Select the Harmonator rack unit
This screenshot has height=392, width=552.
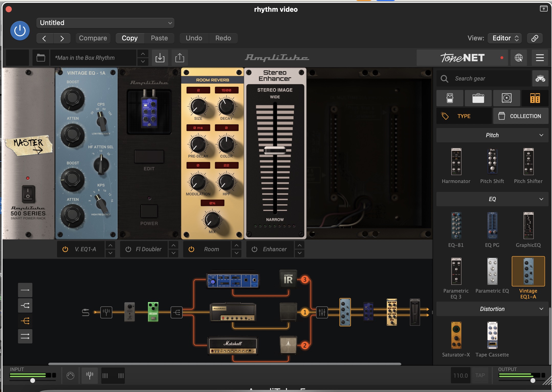pyautogui.click(x=456, y=166)
